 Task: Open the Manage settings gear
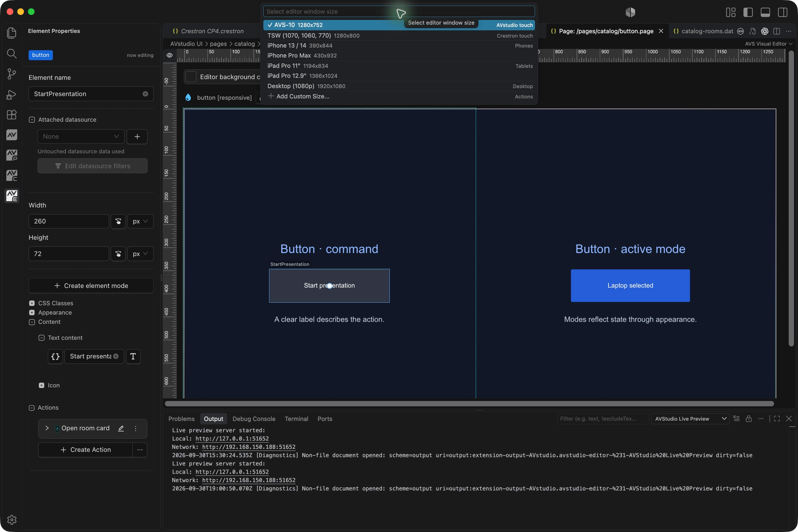tap(12, 519)
